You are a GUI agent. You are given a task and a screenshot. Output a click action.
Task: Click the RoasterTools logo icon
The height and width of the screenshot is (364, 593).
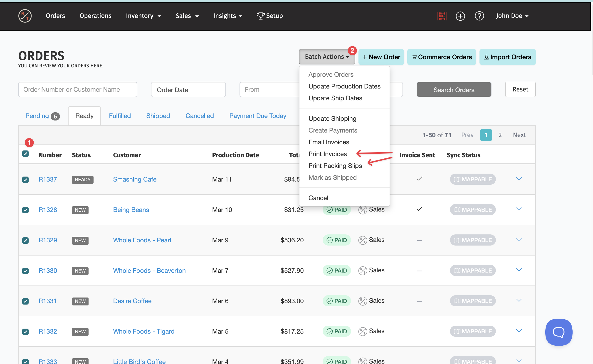pyautogui.click(x=25, y=16)
